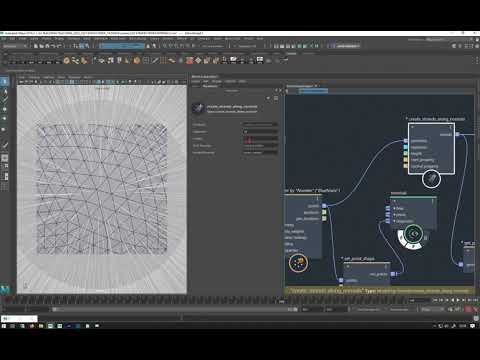480x360 pixels.
Task: Collapse set_point_shape node using header arrow
Action: [x=348, y=266]
